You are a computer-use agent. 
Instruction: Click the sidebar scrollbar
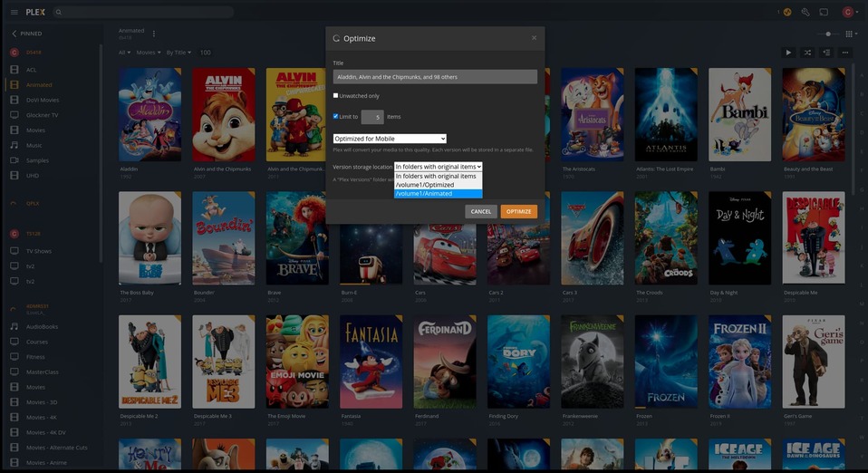pos(101,152)
